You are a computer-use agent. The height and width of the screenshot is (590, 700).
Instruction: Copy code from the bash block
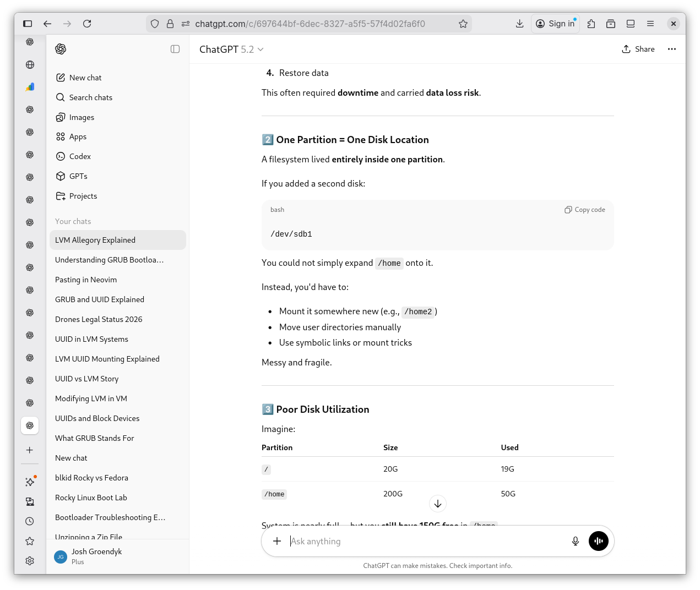point(584,210)
